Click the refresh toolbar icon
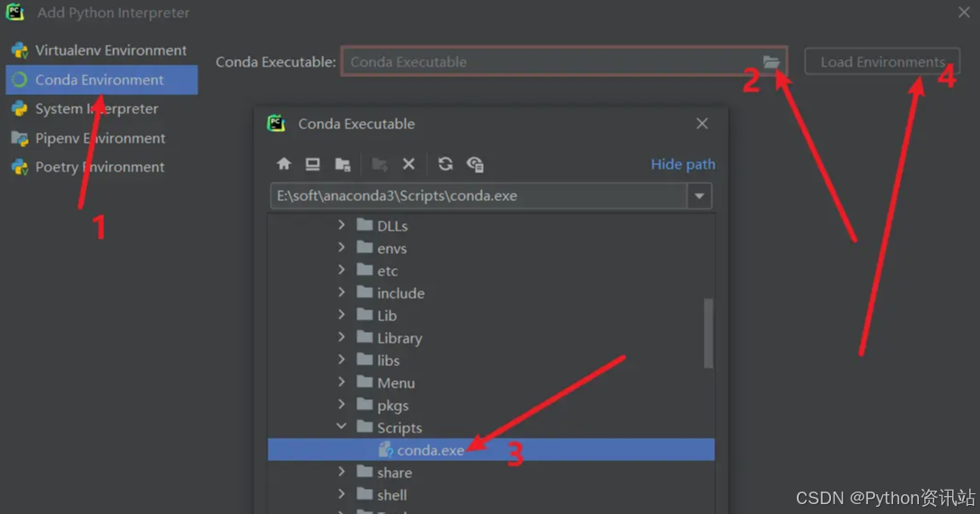980x514 pixels. 445,163
